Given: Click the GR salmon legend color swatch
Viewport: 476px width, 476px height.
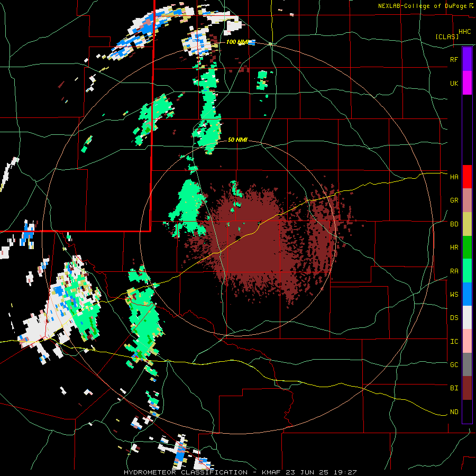Looking at the screenshot, I should [x=467, y=200].
